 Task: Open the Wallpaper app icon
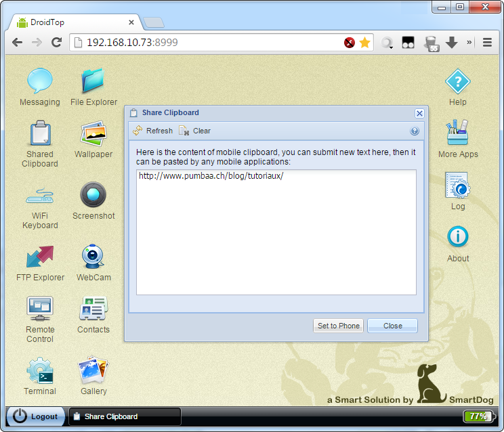(x=93, y=134)
